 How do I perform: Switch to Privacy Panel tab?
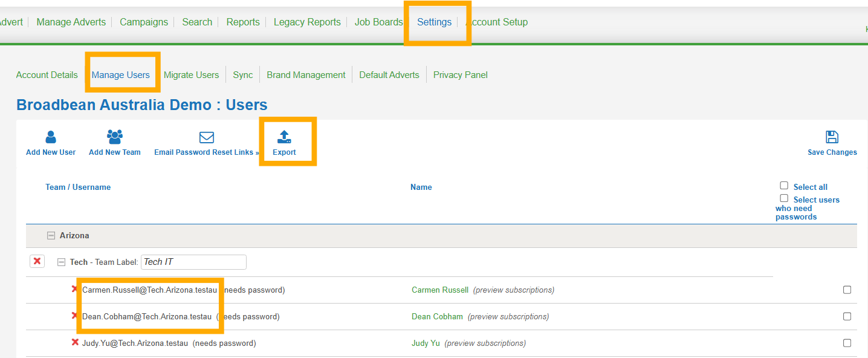(461, 75)
